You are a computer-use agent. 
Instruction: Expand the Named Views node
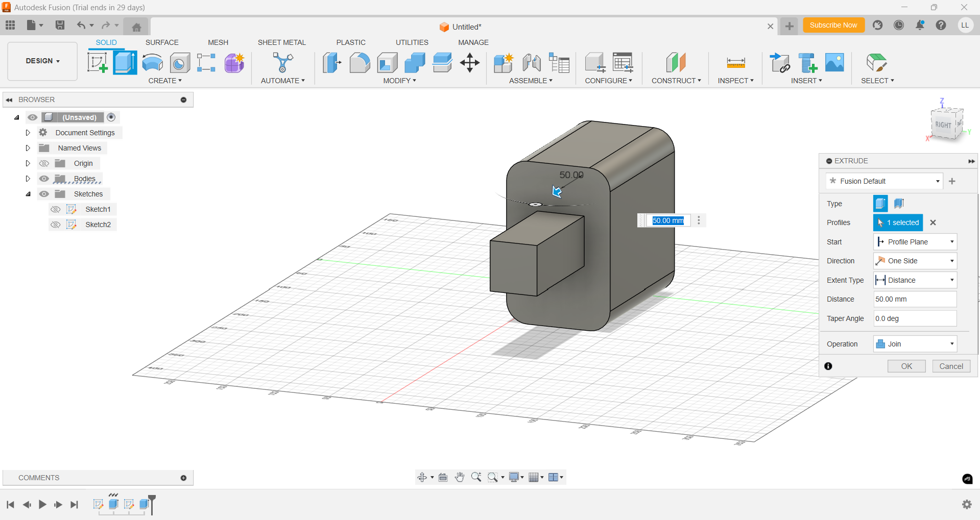tap(28, 148)
